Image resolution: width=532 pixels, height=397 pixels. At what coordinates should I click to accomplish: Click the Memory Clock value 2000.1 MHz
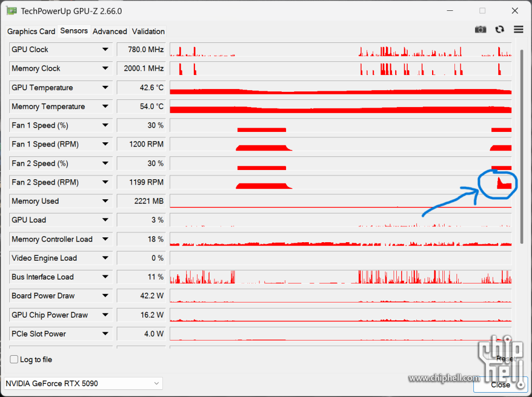point(141,68)
